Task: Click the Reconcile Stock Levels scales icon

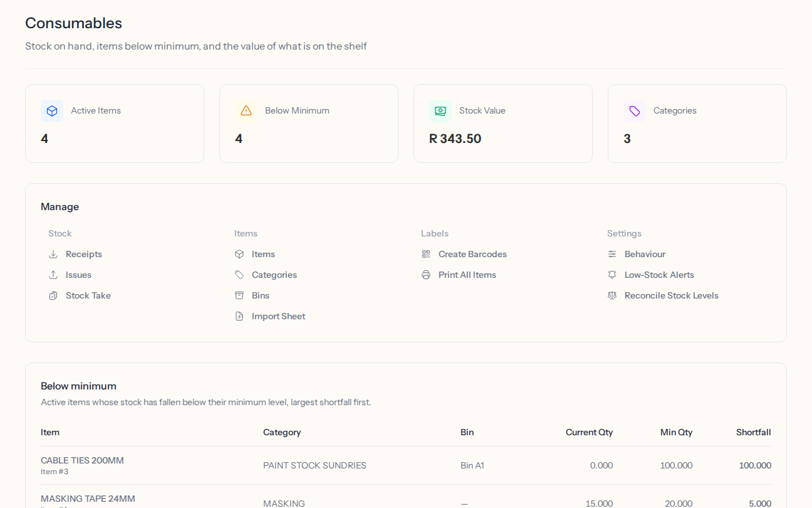Action: tap(612, 295)
